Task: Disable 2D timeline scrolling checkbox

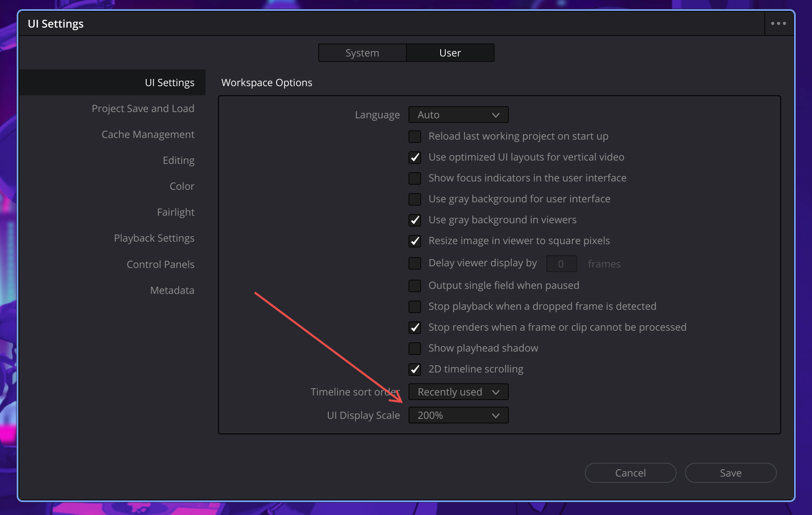Action: pos(415,370)
